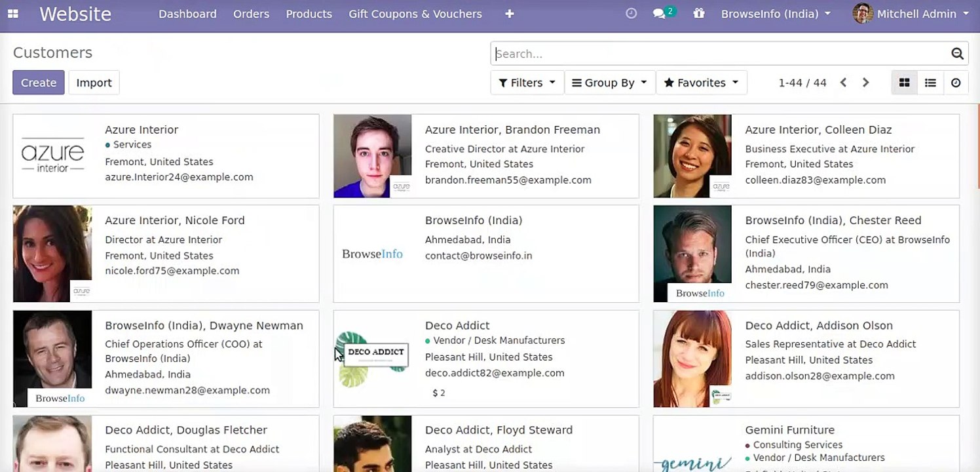
Task: Open the BrowseInfo (India) company switcher
Action: pos(776,14)
